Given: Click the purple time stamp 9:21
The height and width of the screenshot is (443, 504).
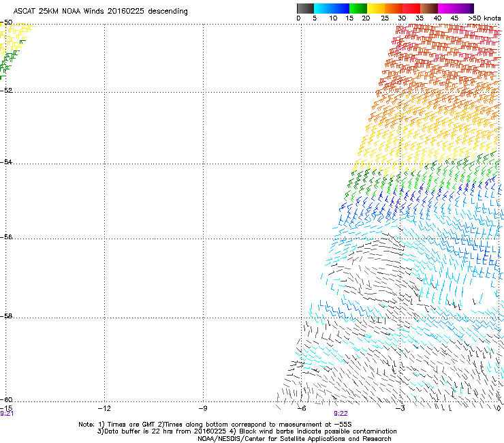Looking at the screenshot, I should tap(7, 414).
